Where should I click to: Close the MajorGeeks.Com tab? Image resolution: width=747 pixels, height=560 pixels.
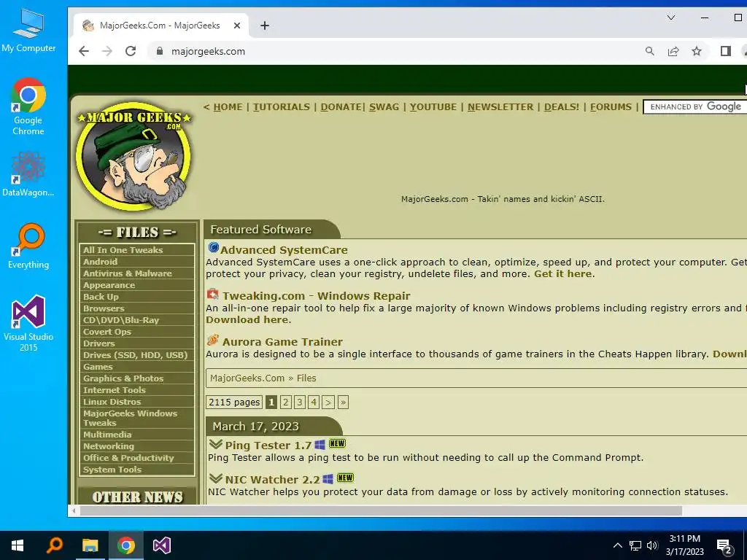point(237,26)
